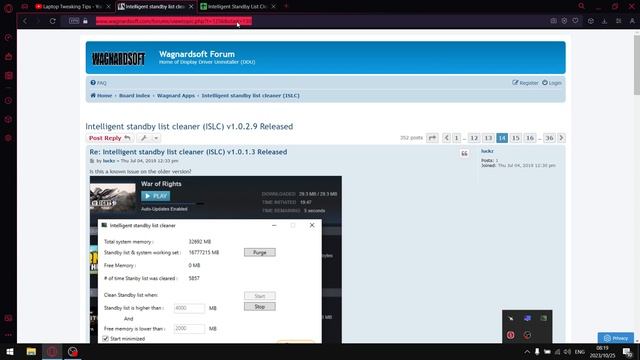640x360 pixels.
Task: Reload the current page
Action: pos(53,21)
